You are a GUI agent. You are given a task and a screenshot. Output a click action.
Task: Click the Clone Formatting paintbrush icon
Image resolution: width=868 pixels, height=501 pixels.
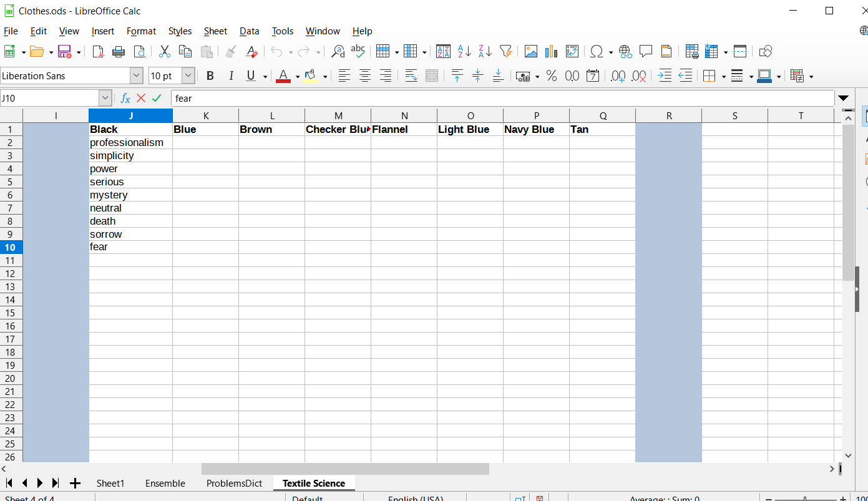tap(232, 52)
